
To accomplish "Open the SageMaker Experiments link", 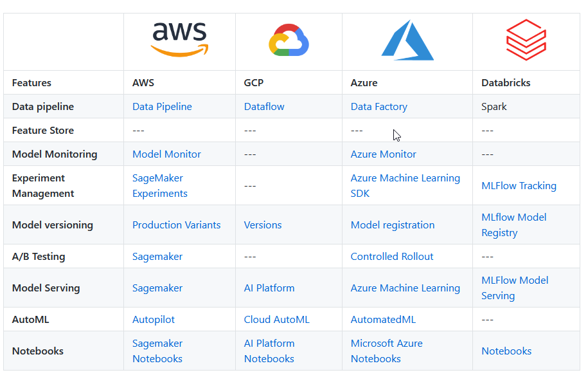I will coord(159,186).
